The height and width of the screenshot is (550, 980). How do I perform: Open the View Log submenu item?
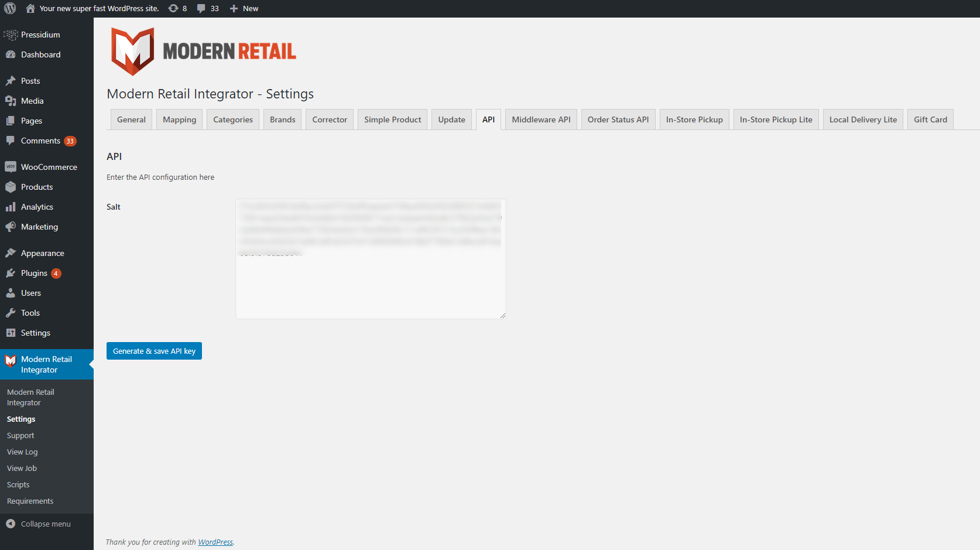22,452
